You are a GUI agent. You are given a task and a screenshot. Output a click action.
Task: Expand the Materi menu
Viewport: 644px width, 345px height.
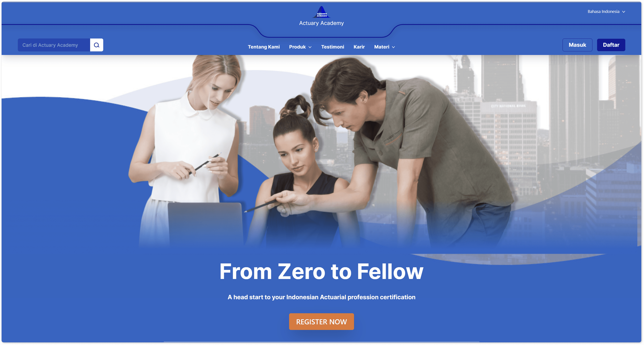(384, 47)
